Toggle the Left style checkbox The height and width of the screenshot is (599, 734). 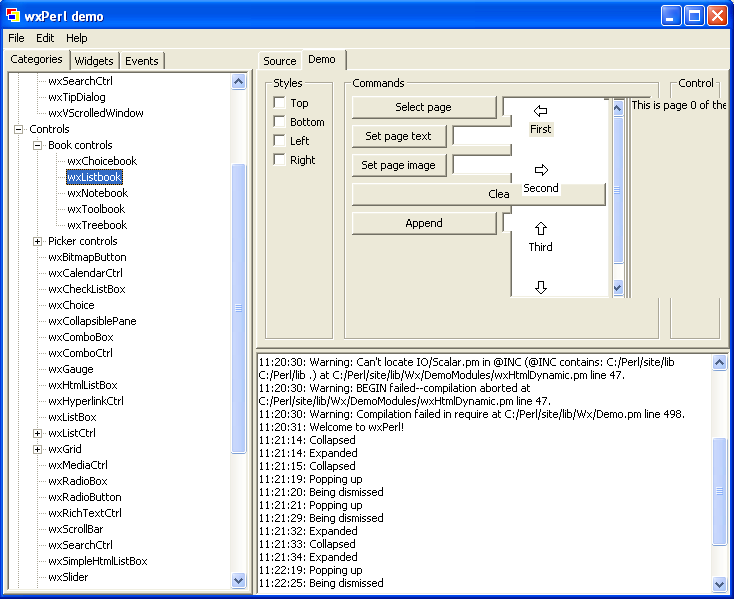[280, 141]
